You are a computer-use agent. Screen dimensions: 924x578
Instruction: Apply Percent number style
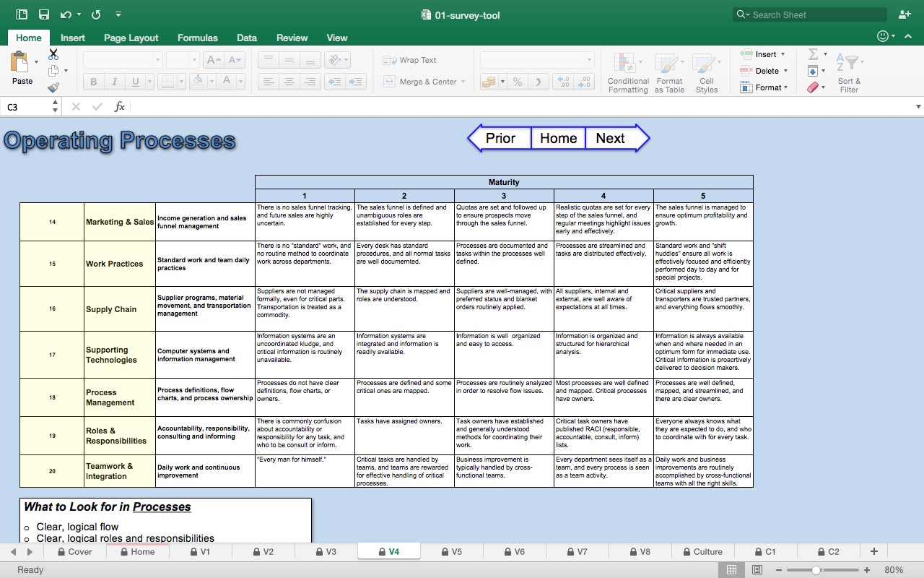coord(517,82)
